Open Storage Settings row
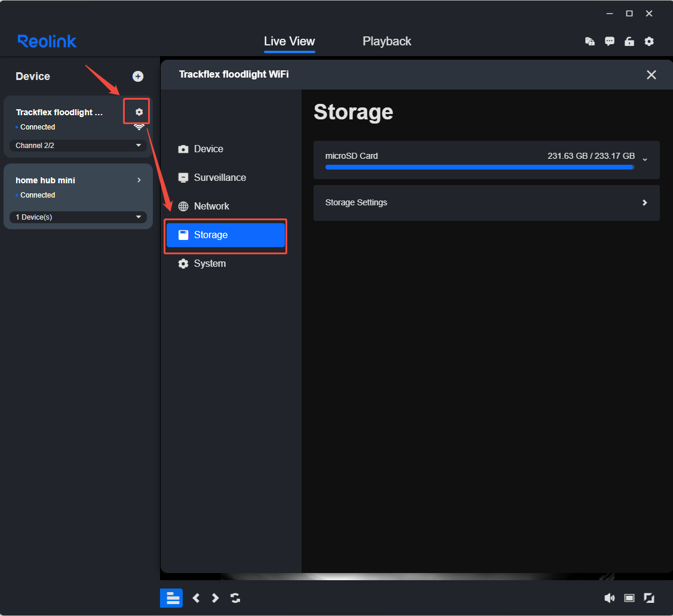This screenshot has width=673, height=616. 486,203
